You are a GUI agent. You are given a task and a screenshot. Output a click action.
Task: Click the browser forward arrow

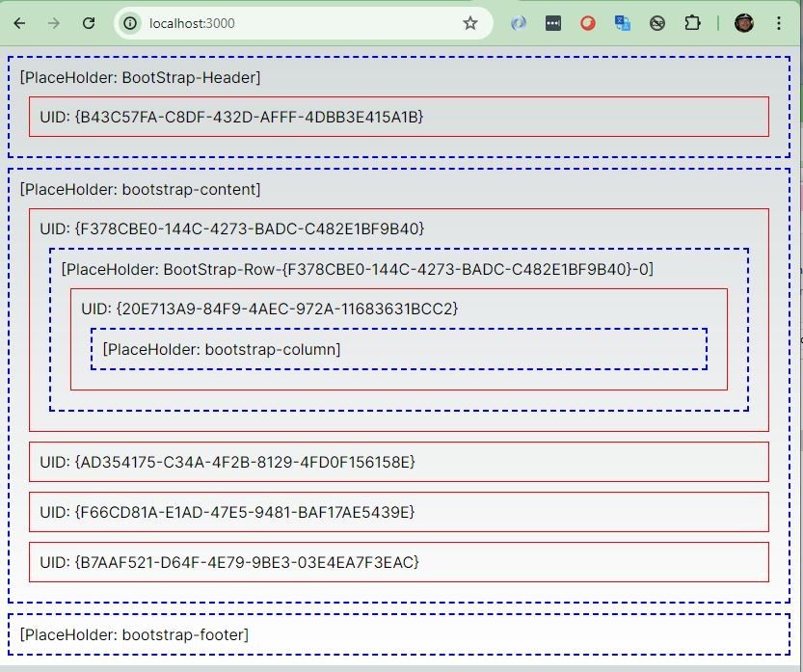54,23
